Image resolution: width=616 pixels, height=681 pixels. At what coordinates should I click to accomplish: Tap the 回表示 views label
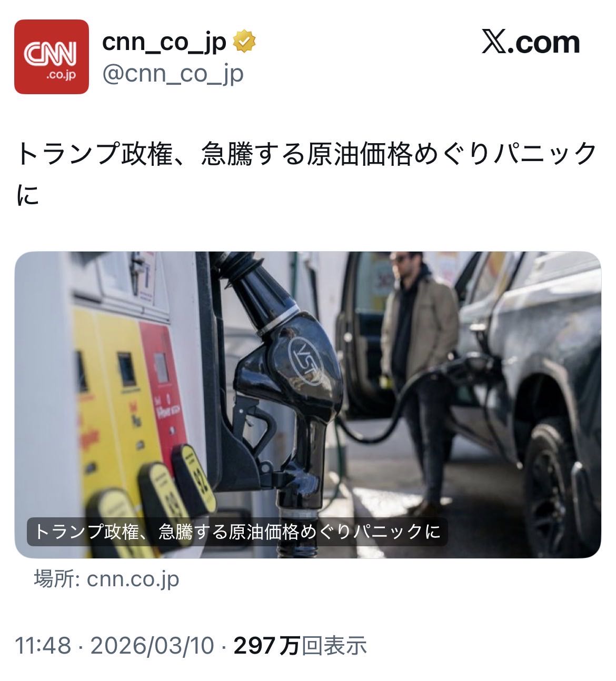click(334, 645)
